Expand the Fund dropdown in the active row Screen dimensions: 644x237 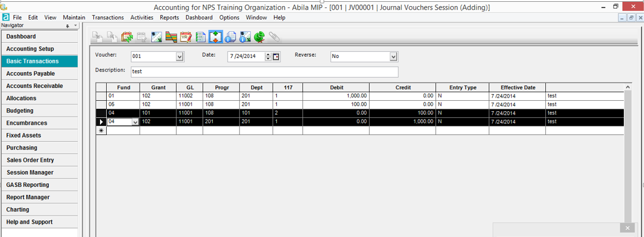(x=135, y=122)
